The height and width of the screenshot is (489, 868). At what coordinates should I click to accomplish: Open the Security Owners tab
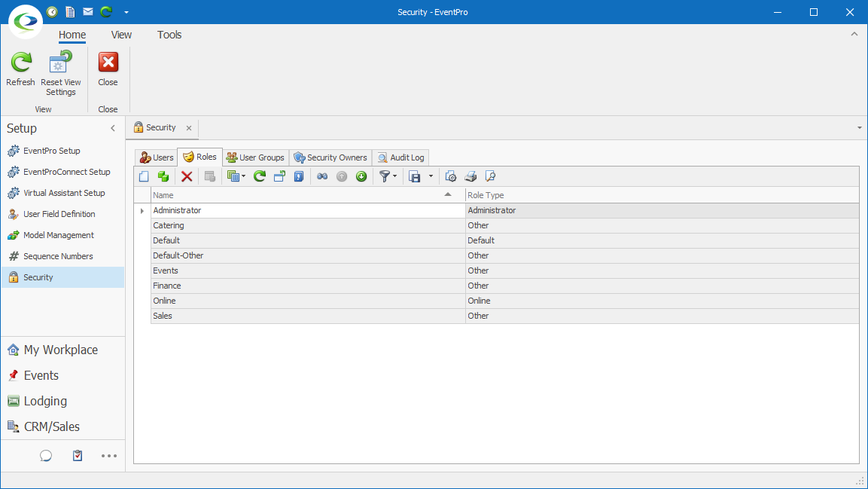330,157
